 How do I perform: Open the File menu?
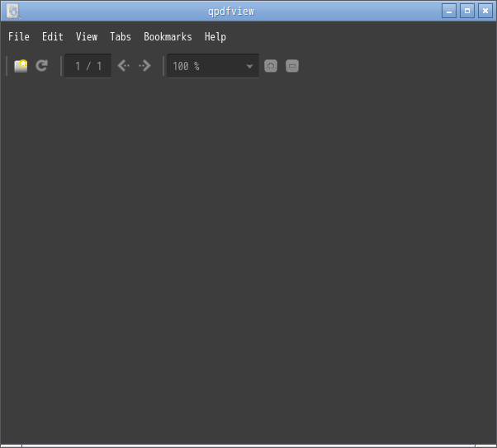point(19,37)
